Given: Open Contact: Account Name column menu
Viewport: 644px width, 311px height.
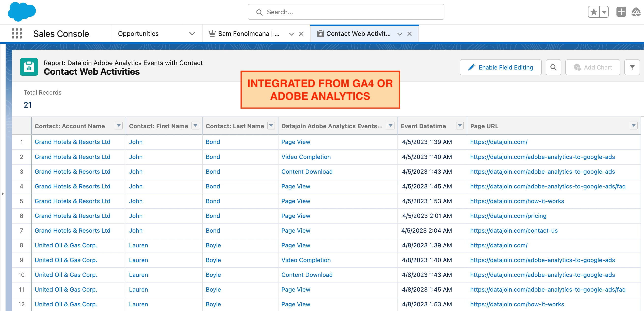Looking at the screenshot, I should (119, 125).
